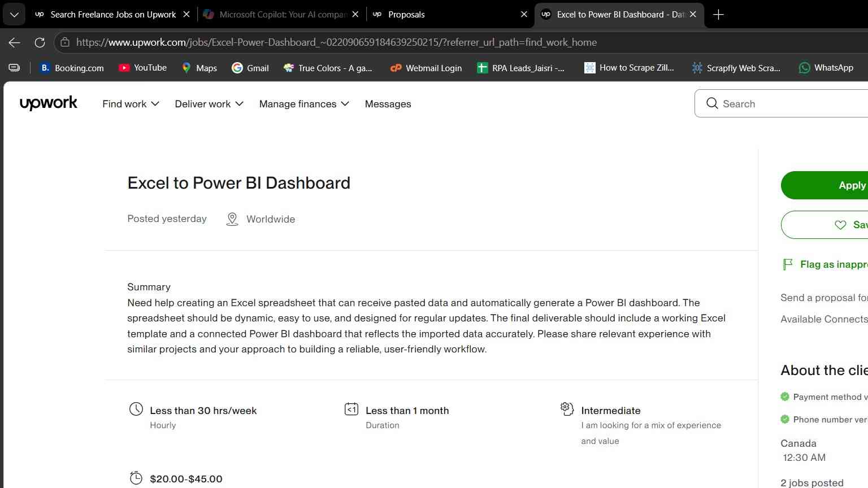Expand the Find work dropdown
Viewport: 868px width, 488px height.
coord(131,104)
